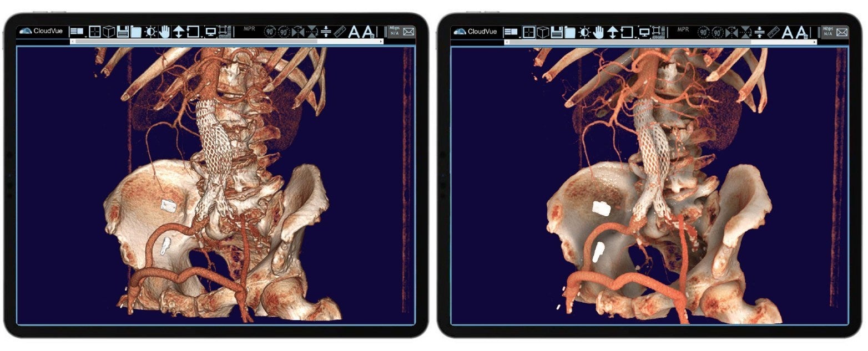Viewport: 868px width, 351px height.
Task: Flip horizontally on the right tablet
Action: click(732, 32)
